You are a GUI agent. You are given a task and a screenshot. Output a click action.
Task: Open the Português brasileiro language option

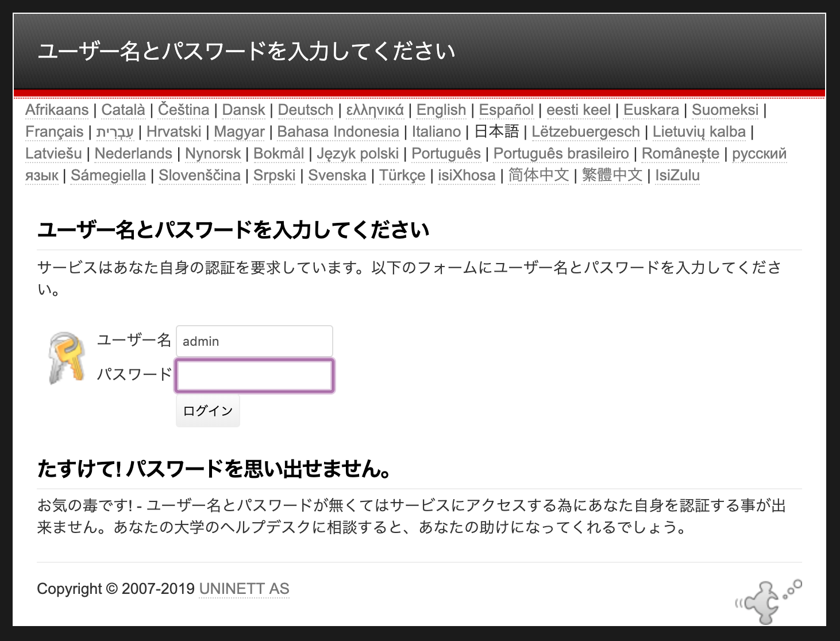pos(561,153)
